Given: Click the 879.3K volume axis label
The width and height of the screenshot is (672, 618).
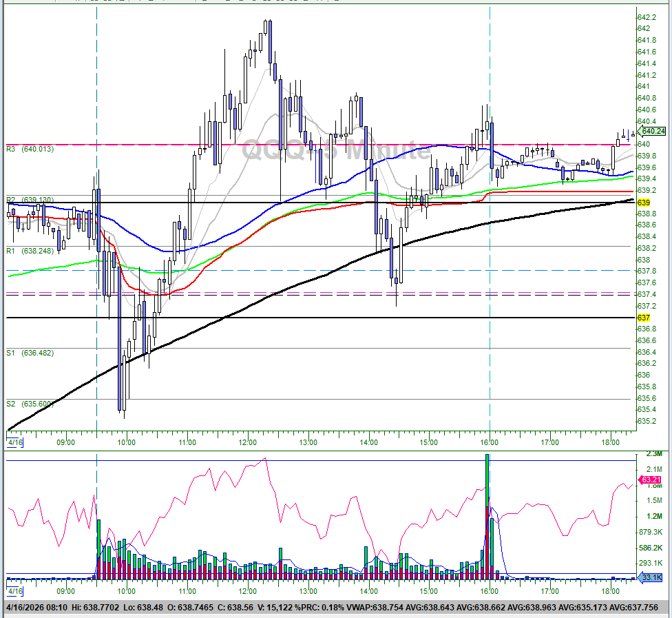Looking at the screenshot, I should [651, 533].
